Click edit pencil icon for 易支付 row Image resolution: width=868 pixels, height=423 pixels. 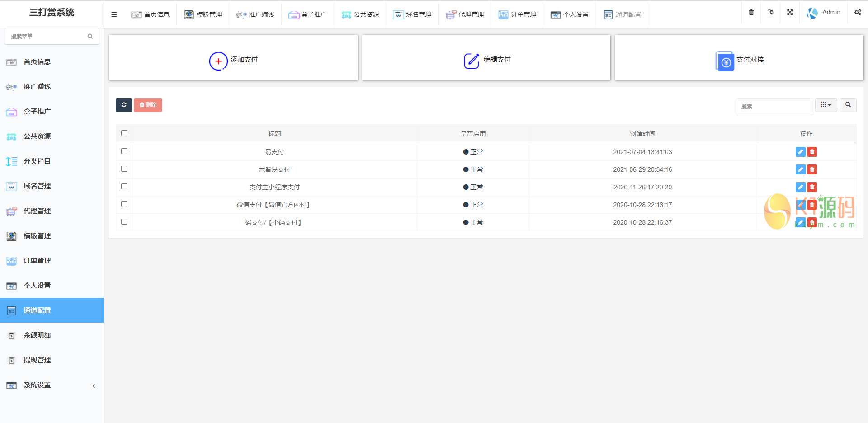[800, 152]
